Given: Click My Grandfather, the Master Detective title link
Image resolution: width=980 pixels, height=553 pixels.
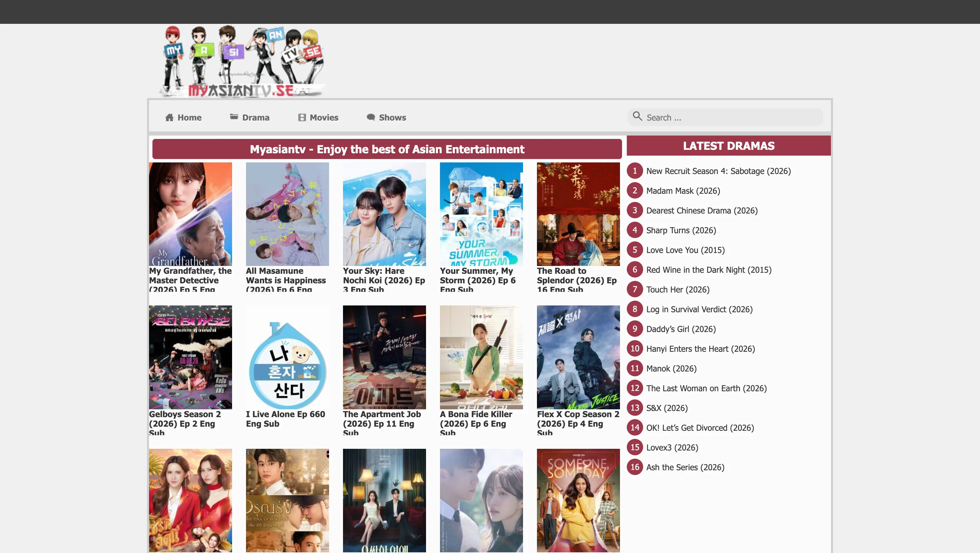Looking at the screenshot, I should click(x=191, y=279).
